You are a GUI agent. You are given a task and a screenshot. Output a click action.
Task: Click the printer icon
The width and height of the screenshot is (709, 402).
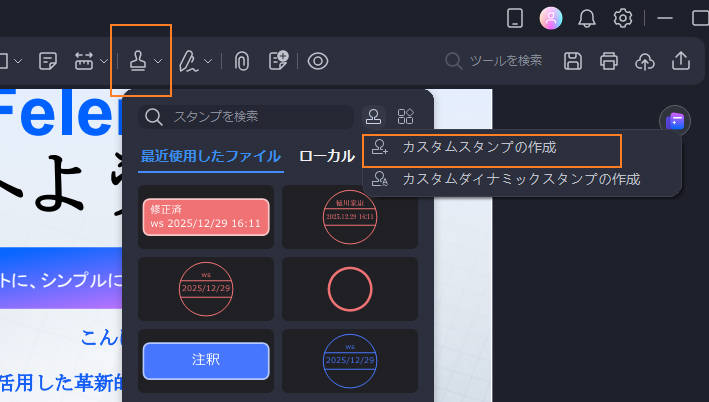609,61
